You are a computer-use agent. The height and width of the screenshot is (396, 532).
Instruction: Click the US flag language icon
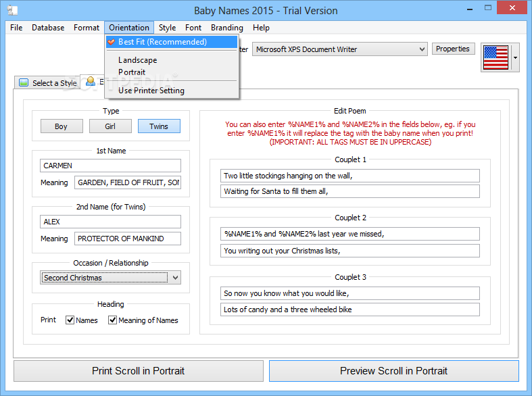coord(495,57)
